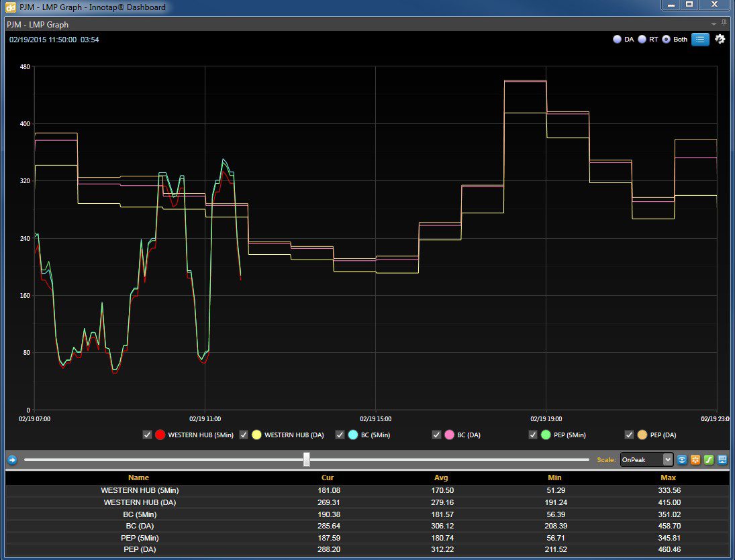Viewport: 735px width, 560px height.
Task: Uncheck the WESTERN HUB (DA) series
Action: [x=244, y=435]
